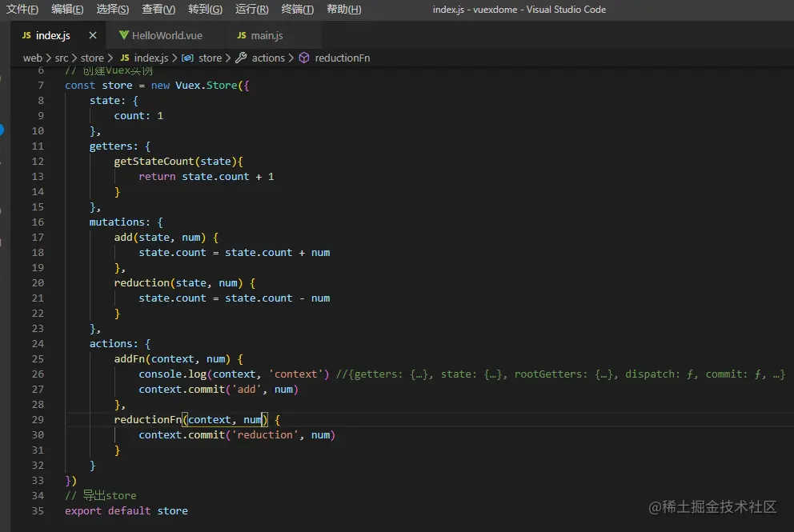The image size is (794, 532).
Task: Click the cube method icon before reductionFn
Action: point(304,58)
